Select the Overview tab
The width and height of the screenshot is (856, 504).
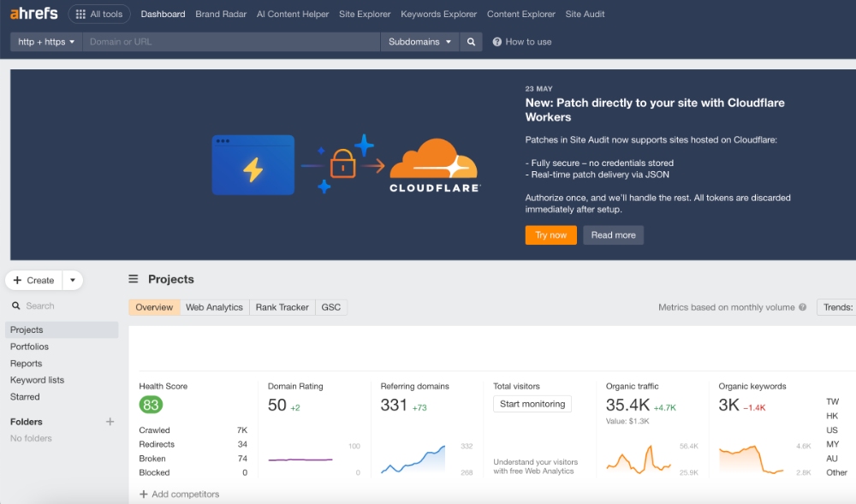coord(154,307)
